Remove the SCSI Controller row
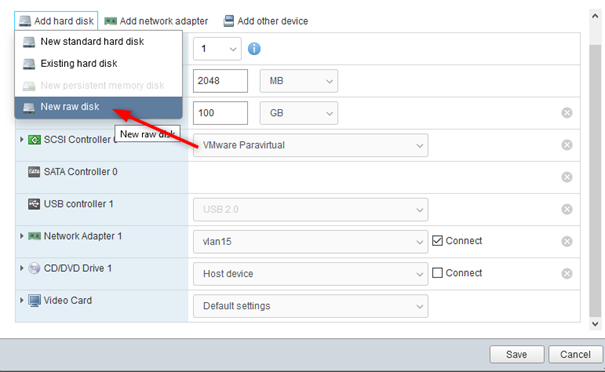Viewport: 605px width, 372px height. pyautogui.click(x=567, y=145)
